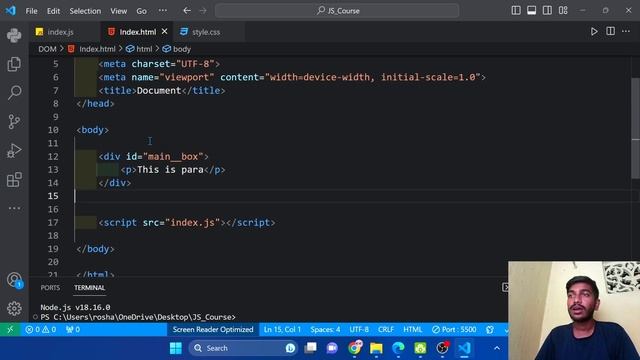Expand the DOM breadcrumb folder
The width and height of the screenshot is (640, 360).
47,49
